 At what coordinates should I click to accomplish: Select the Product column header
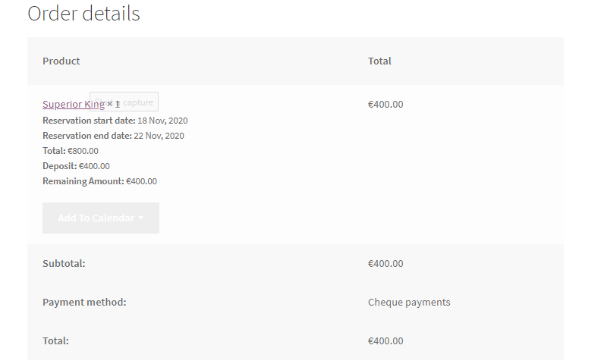[x=61, y=61]
